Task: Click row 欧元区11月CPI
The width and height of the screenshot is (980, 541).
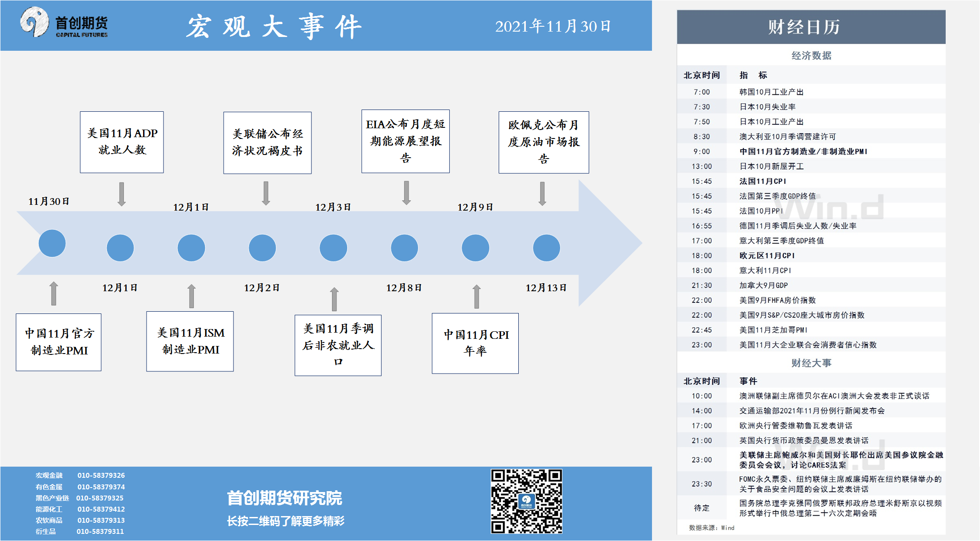Action: click(811, 256)
